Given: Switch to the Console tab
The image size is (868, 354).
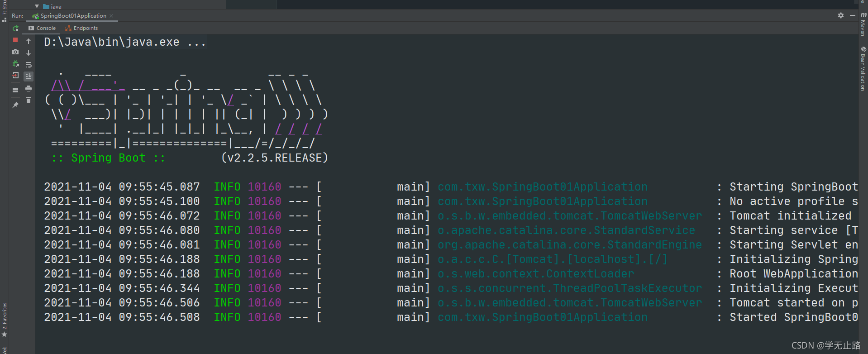Looking at the screenshot, I should tap(42, 28).
